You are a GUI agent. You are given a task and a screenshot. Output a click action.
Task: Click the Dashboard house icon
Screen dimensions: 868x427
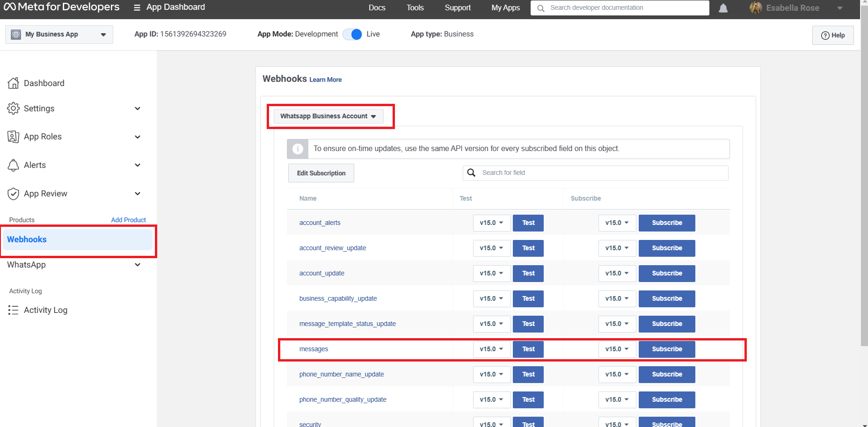click(14, 83)
